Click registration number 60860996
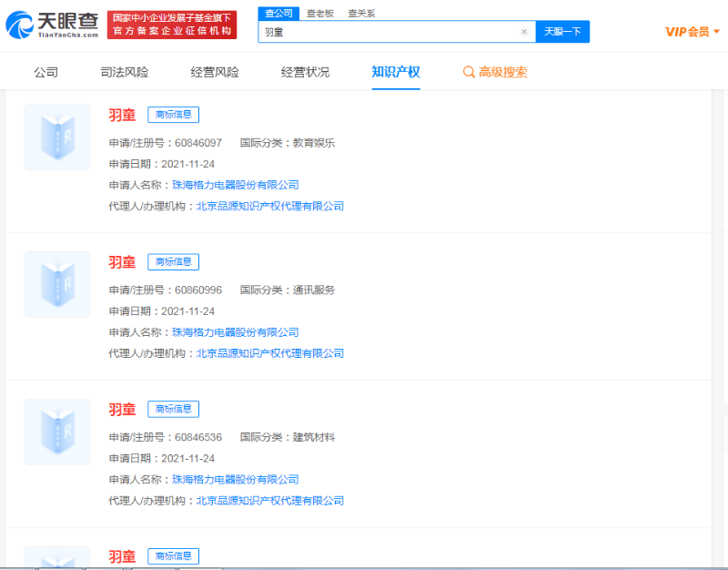 tap(198, 290)
